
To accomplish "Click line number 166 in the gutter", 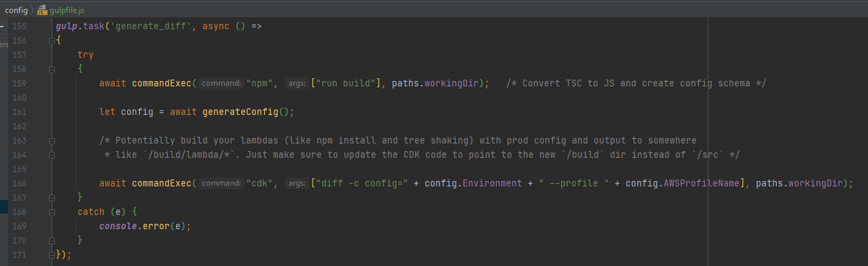I will click(x=20, y=184).
